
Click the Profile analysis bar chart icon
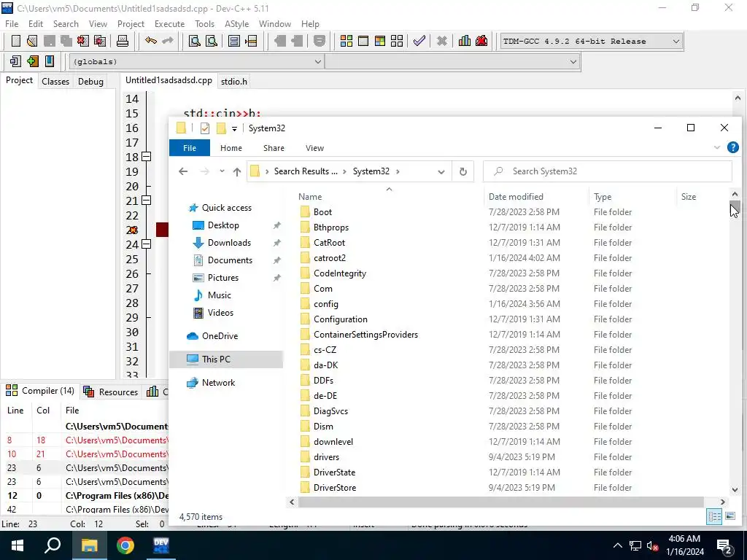465,41
